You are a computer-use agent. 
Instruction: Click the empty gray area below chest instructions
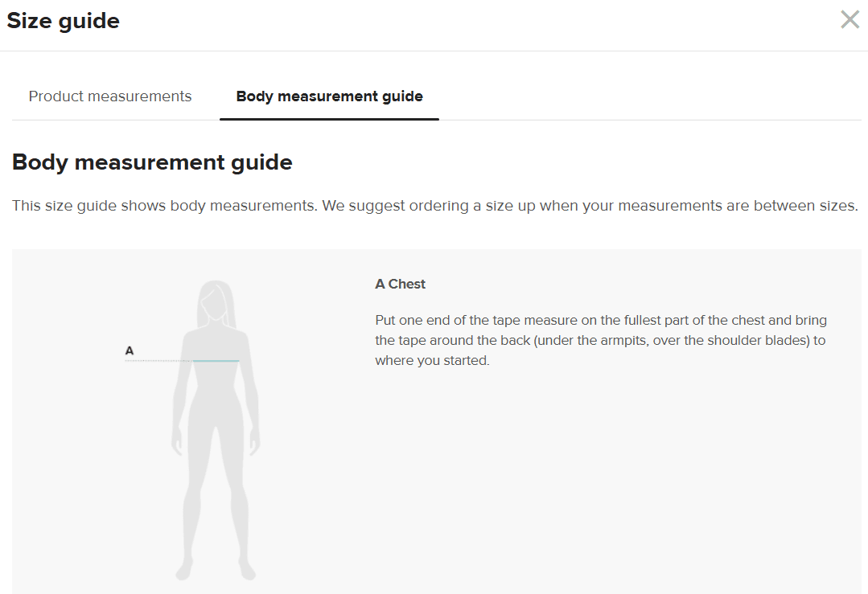click(x=611, y=482)
